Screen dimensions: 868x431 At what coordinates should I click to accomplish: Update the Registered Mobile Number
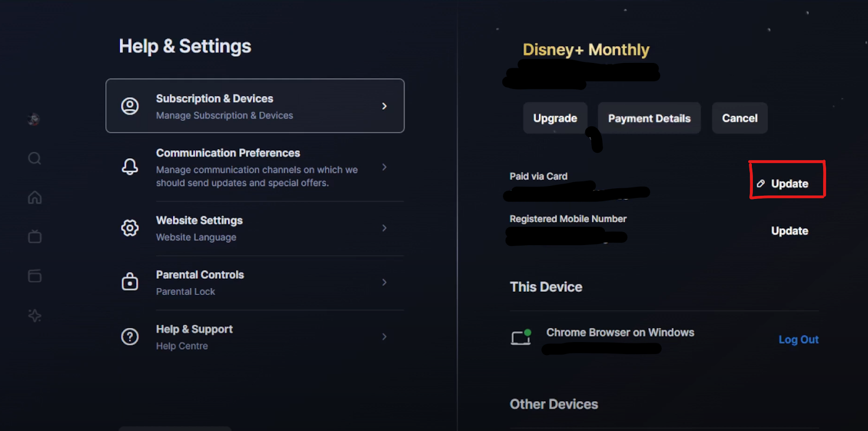(x=789, y=231)
